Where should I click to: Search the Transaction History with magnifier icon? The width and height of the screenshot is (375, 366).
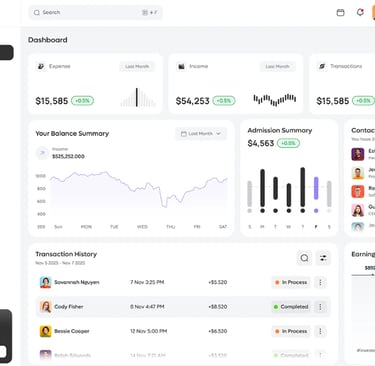point(304,258)
